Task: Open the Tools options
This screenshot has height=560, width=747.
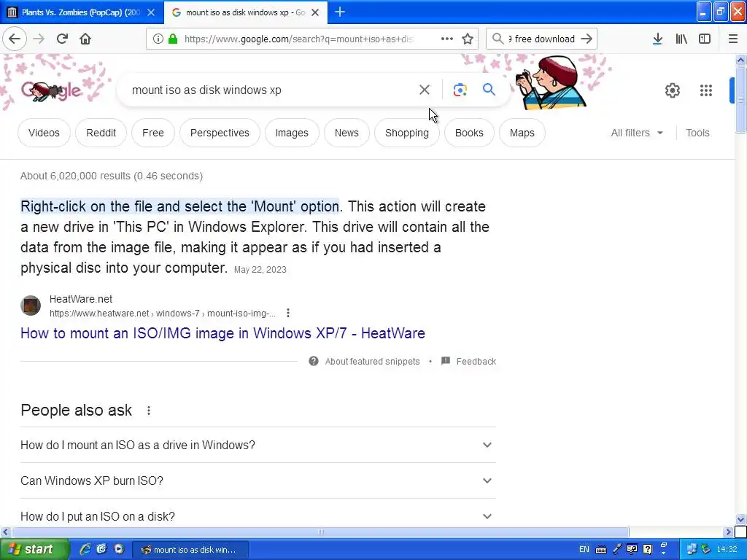Action: pos(697,133)
